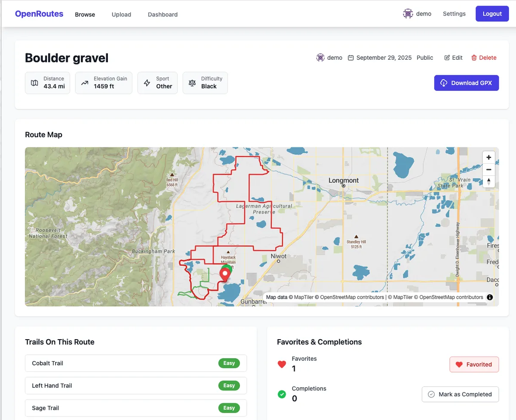Click the map attribution info icon
The height and width of the screenshot is (420, 516).
pos(490,297)
